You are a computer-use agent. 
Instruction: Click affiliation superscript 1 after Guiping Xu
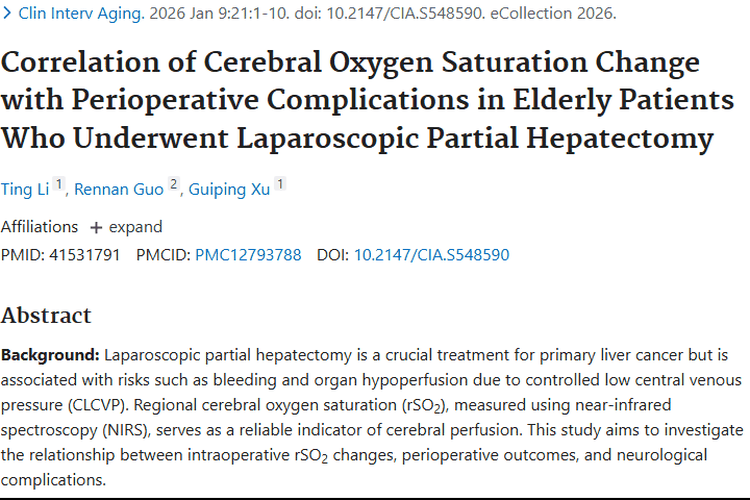pos(280,185)
